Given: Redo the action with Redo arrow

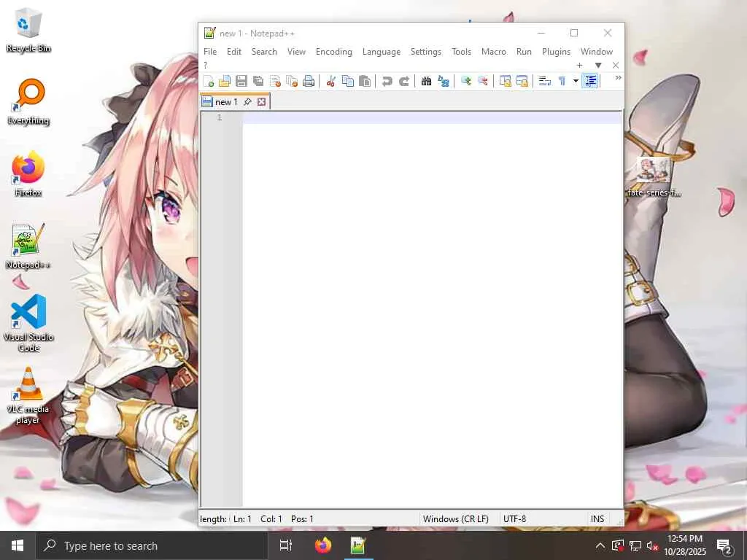Looking at the screenshot, I should [403, 81].
